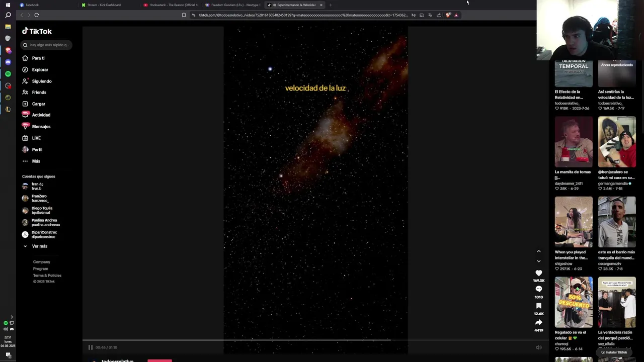
Task: Open Program footer link
Action: pyautogui.click(x=41, y=269)
